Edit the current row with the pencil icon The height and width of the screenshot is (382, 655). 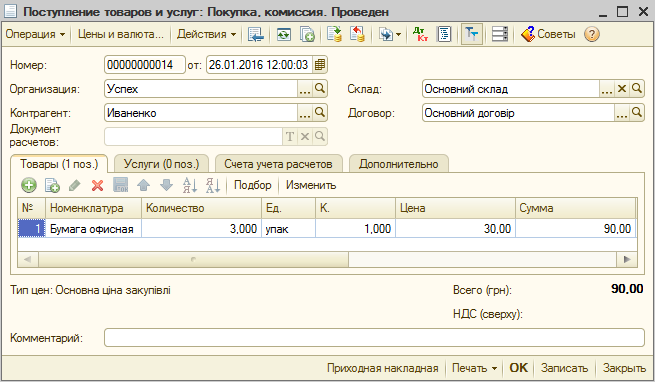pos(75,185)
